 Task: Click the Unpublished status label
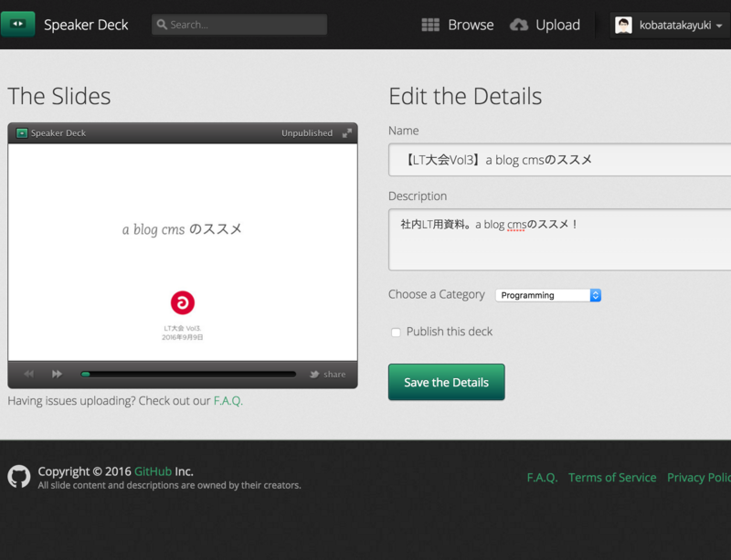(x=307, y=133)
